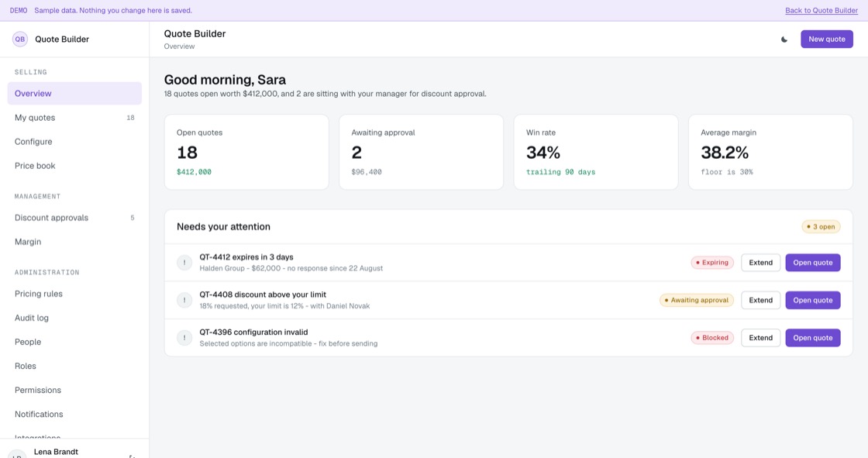868x458 pixels.
Task: Go to Roles page
Action: click(74, 366)
